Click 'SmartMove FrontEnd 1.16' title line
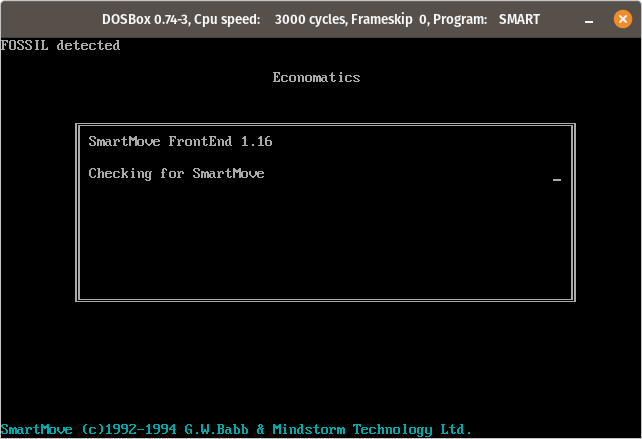642x439 pixels. [x=180, y=141]
